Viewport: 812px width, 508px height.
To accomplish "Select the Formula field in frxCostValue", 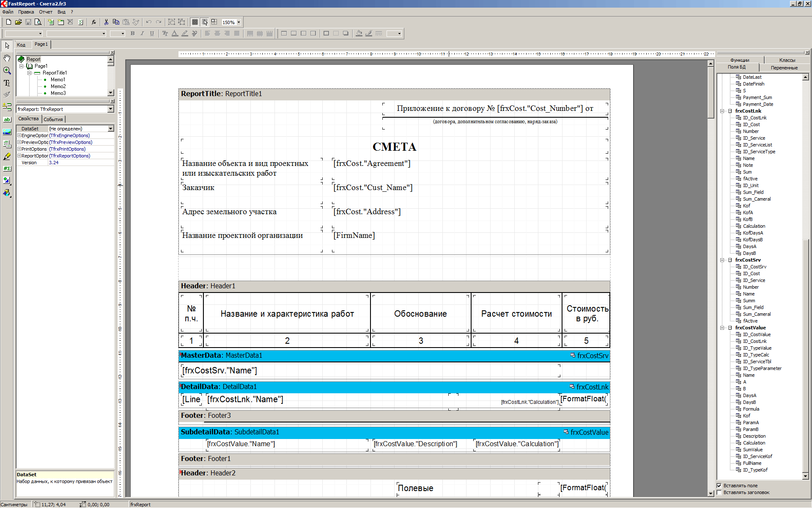I will tap(751, 409).
